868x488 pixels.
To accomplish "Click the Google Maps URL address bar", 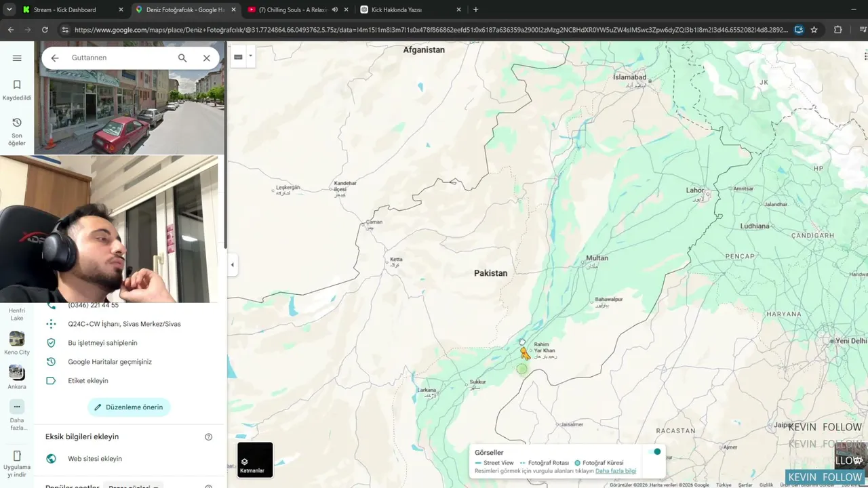I will tap(431, 30).
